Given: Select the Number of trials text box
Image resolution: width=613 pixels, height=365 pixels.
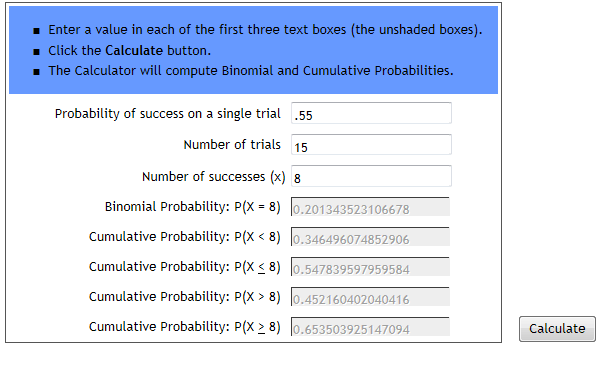Looking at the screenshot, I should click(371, 145).
